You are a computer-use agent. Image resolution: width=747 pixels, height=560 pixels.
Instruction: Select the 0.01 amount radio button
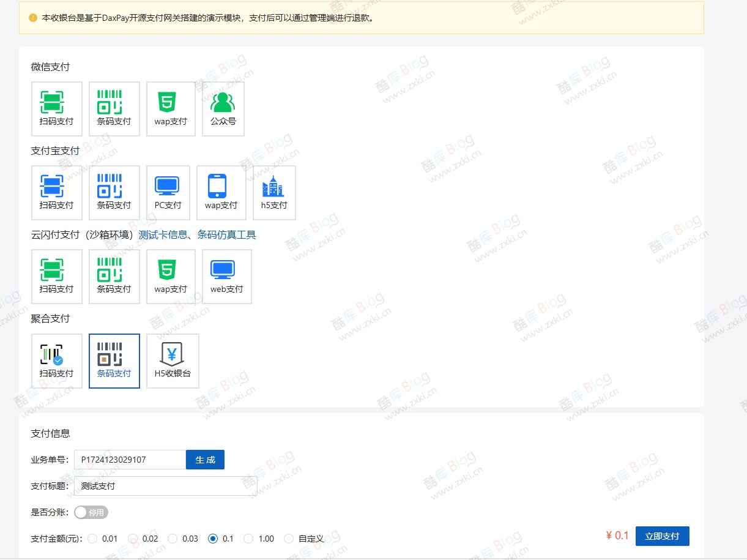pyautogui.click(x=93, y=539)
